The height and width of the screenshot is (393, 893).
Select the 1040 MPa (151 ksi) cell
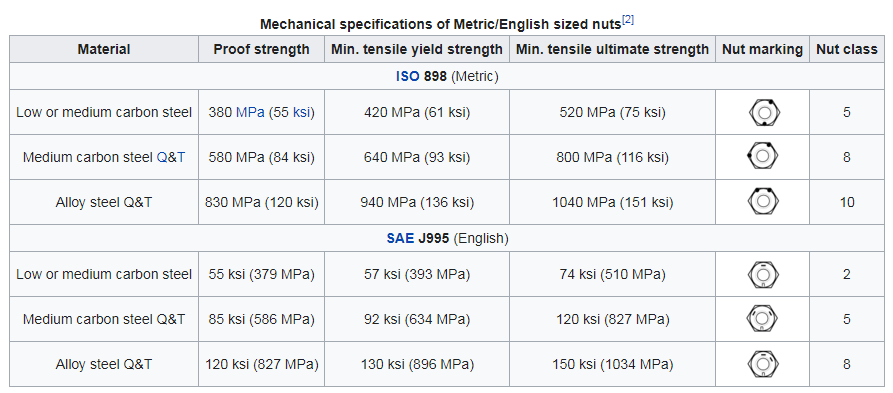[x=613, y=202]
